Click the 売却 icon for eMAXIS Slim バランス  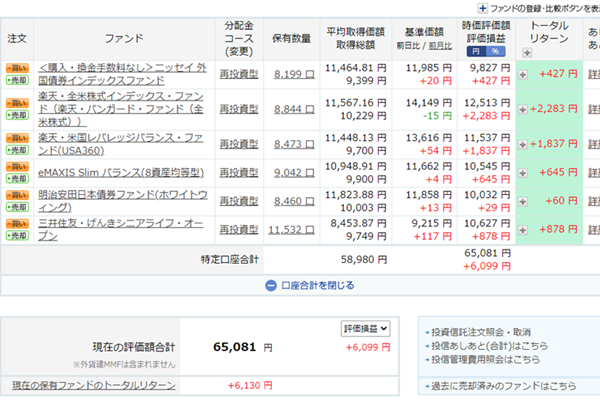17,177
